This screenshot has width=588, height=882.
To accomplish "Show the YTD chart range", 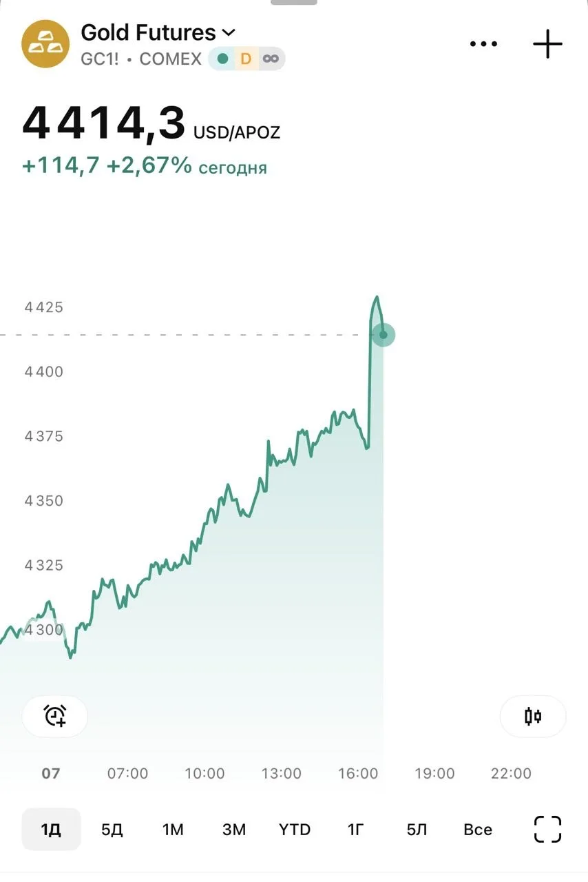I will pos(295,829).
